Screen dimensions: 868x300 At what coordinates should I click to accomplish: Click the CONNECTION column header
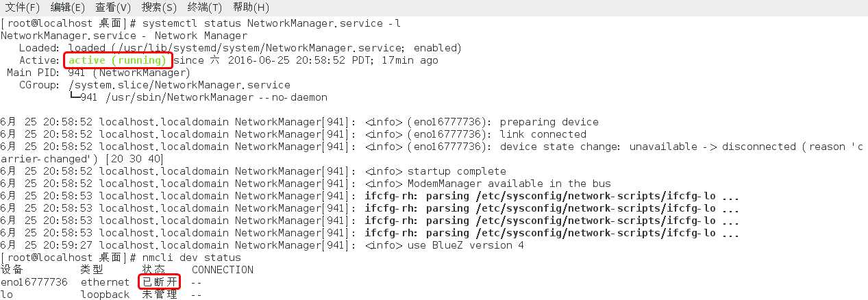click(x=223, y=270)
